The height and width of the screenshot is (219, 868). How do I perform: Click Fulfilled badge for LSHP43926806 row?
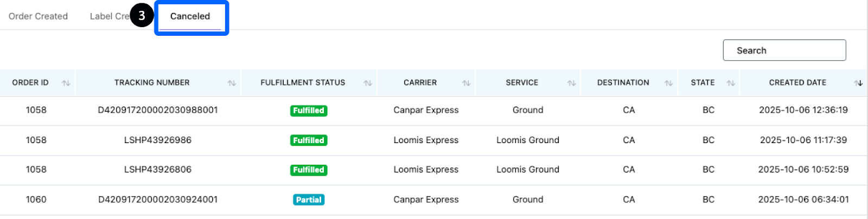[x=309, y=170]
